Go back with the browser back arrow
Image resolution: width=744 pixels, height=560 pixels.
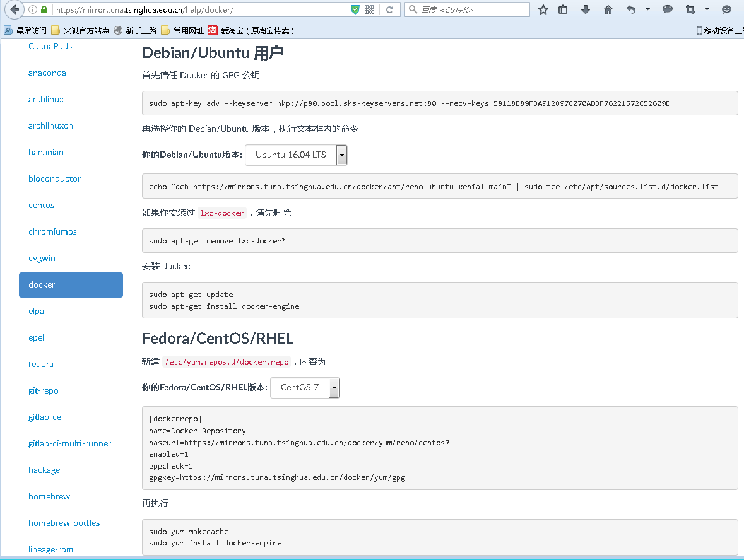point(15,9)
